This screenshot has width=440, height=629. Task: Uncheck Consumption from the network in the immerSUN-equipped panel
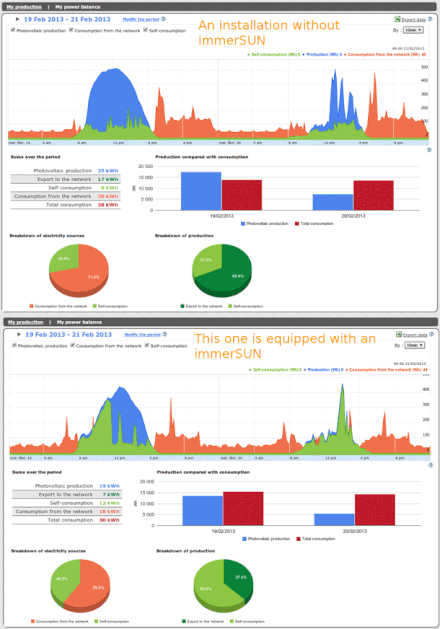(x=73, y=345)
